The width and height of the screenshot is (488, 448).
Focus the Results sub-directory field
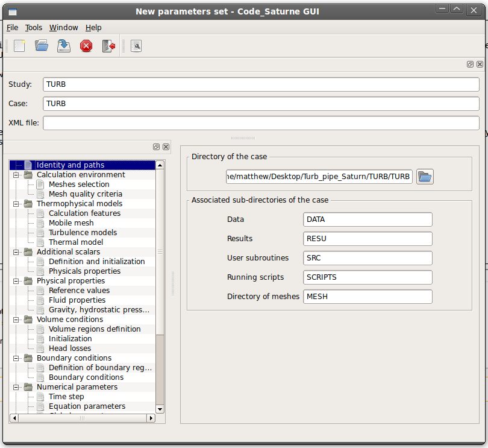(x=368, y=239)
